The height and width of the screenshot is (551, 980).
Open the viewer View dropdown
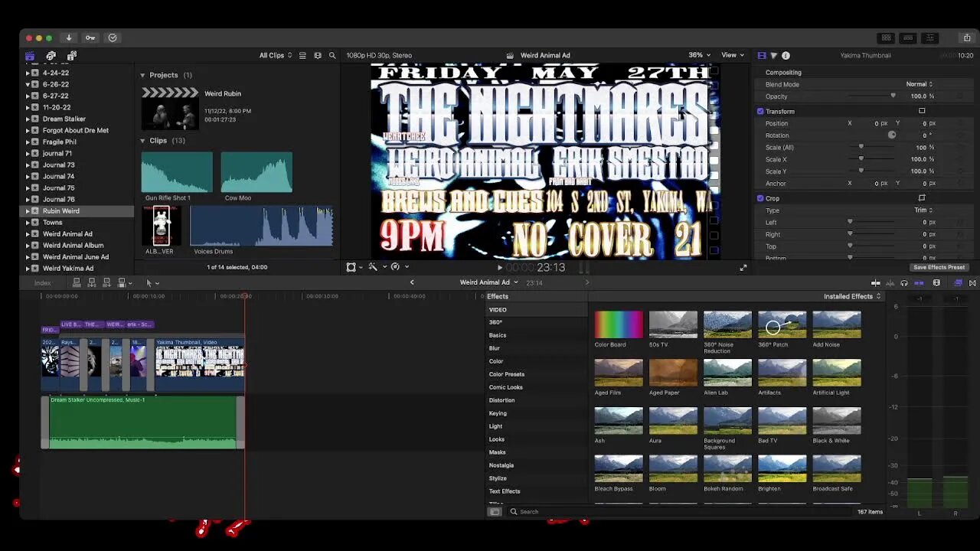[x=733, y=55]
